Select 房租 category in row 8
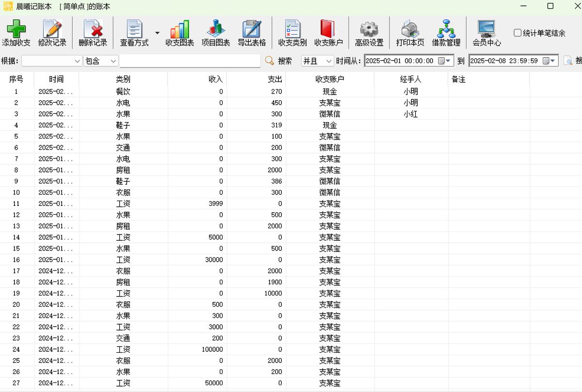This screenshot has height=392, width=582. [x=123, y=170]
